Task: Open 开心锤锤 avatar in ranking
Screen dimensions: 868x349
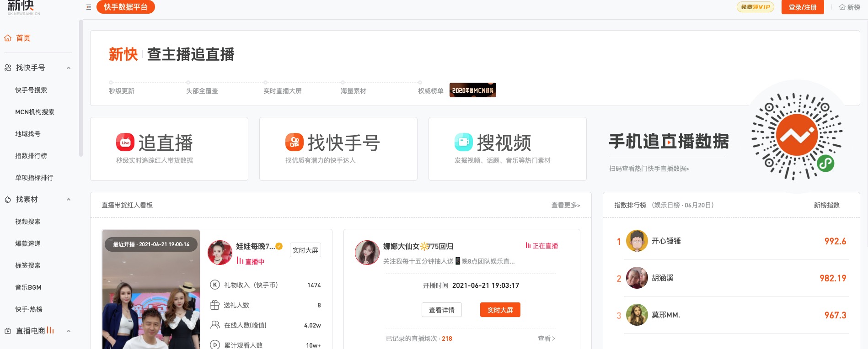Action: [x=637, y=241]
